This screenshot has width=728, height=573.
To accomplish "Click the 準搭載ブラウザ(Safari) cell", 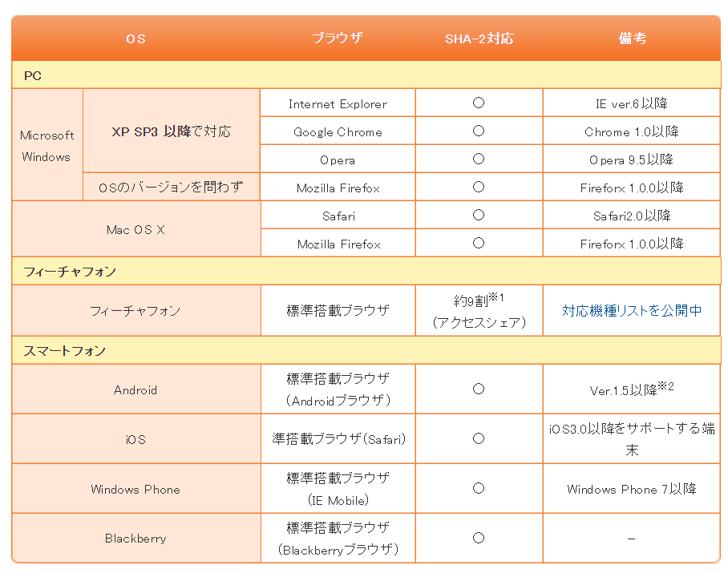I will 338,439.
